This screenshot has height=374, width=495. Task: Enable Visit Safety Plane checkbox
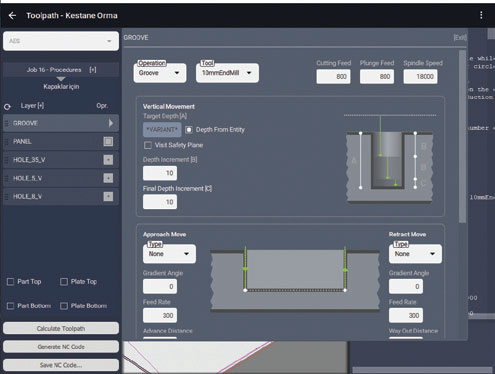tap(148, 145)
